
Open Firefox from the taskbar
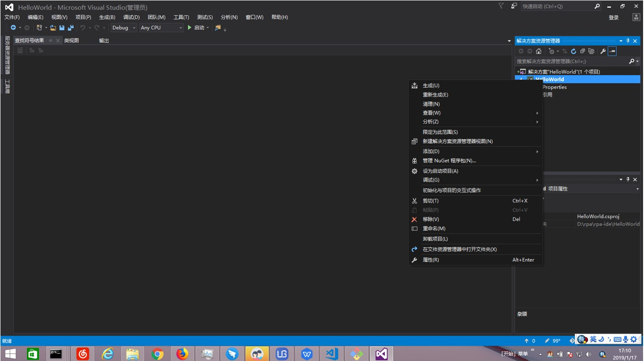182,354
